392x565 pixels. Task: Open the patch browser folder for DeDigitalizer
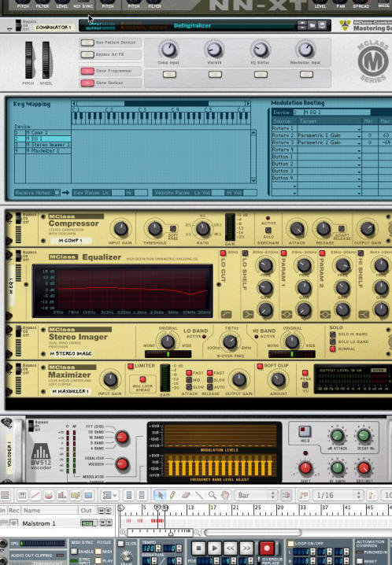pyautogui.click(x=312, y=25)
